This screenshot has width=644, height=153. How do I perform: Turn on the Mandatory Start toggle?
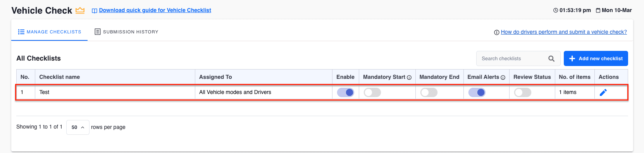pyautogui.click(x=372, y=92)
